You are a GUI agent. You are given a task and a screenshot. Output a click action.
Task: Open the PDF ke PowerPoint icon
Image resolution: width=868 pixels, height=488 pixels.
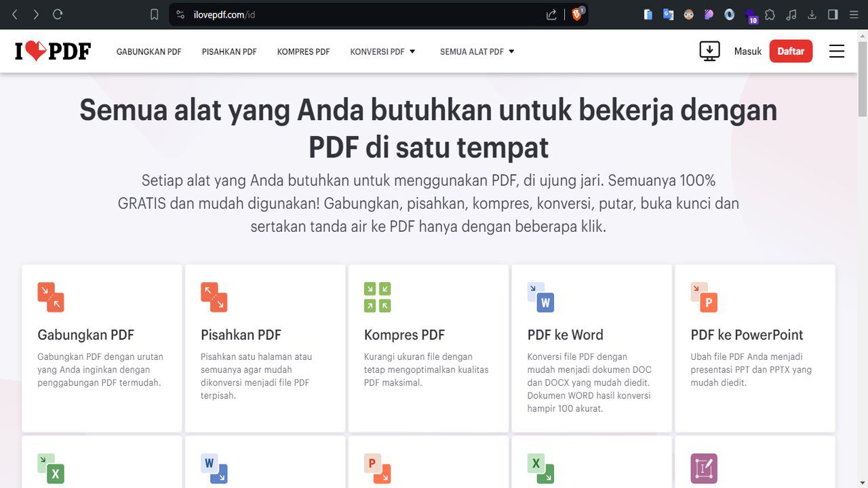pos(705,298)
